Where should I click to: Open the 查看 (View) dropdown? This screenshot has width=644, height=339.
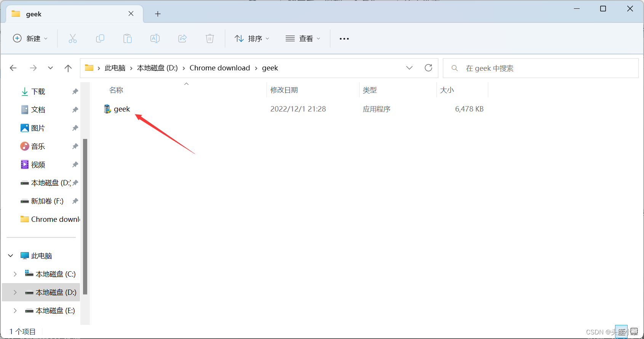point(303,38)
